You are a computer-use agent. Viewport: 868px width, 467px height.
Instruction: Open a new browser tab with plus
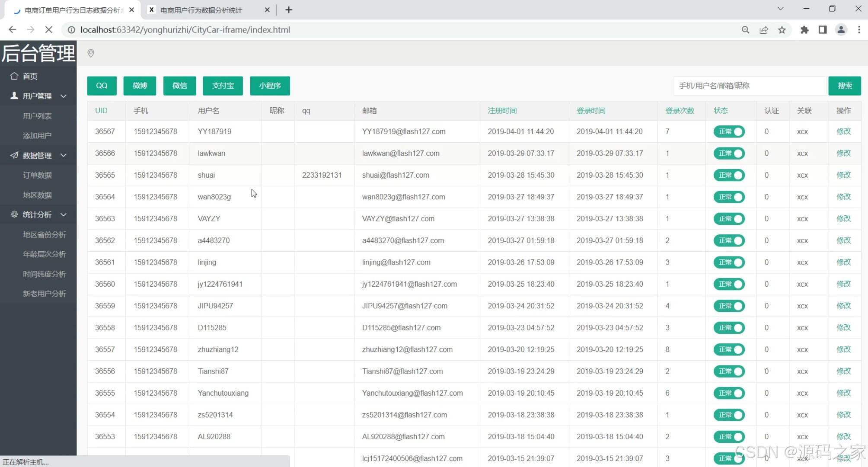click(x=289, y=10)
